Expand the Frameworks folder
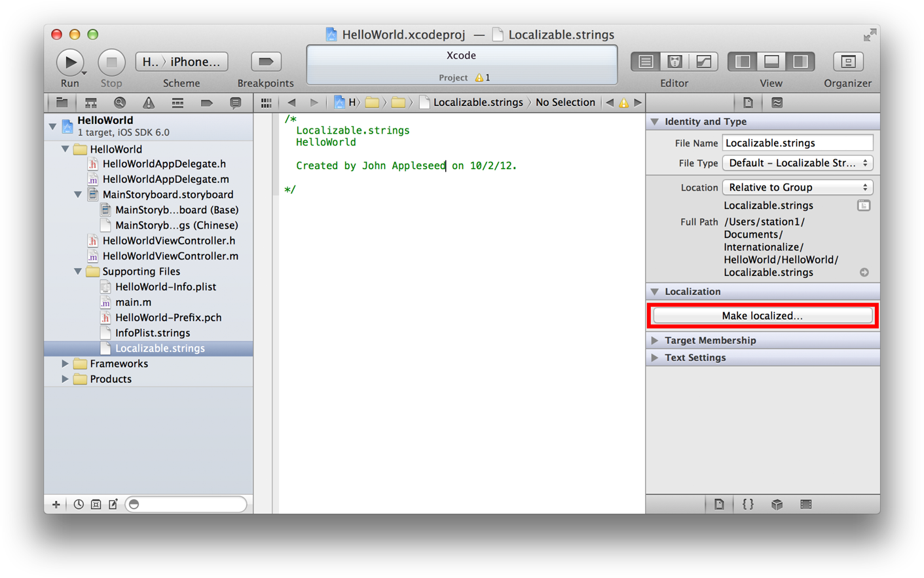Viewport: 924px width, 578px height. 65,364
